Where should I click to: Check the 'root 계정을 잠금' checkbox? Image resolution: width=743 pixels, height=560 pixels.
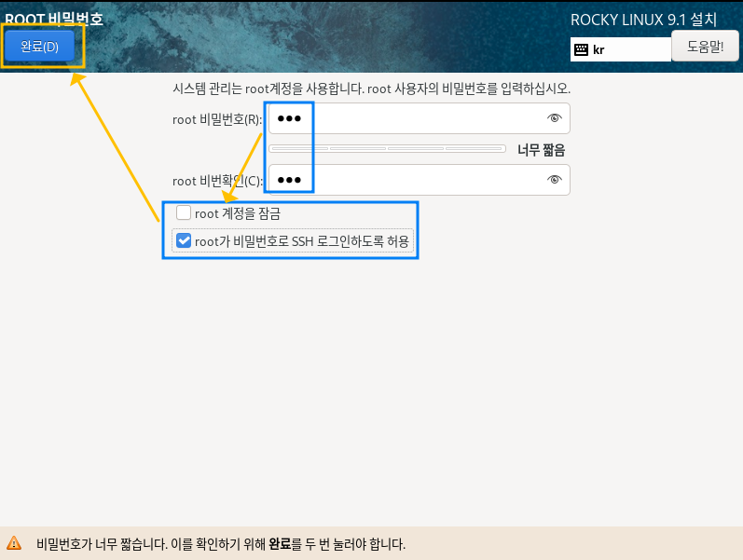point(184,212)
